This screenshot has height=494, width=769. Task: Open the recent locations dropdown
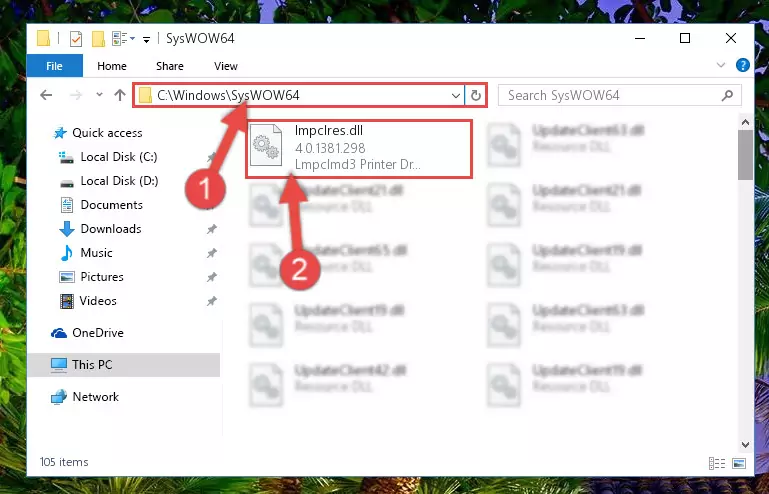click(x=100, y=95)
